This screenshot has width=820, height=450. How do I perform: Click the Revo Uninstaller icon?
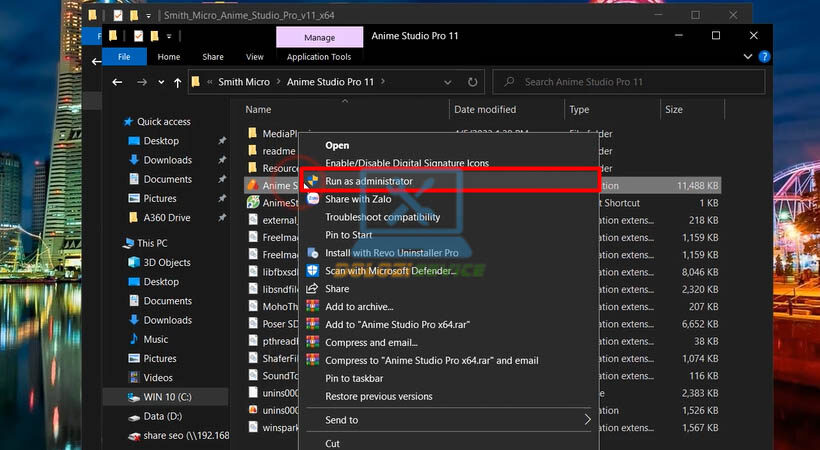click(313, 253)
